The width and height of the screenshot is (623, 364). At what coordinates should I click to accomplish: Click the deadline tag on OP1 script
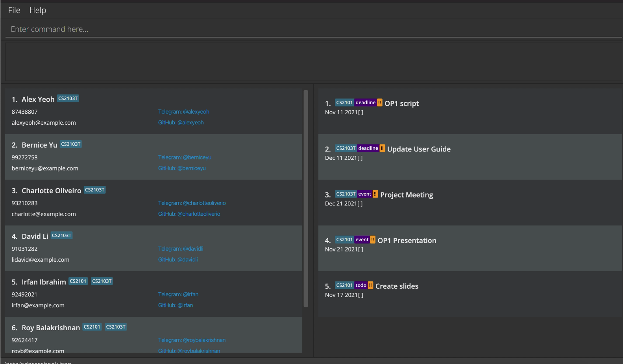click(366, 103)
